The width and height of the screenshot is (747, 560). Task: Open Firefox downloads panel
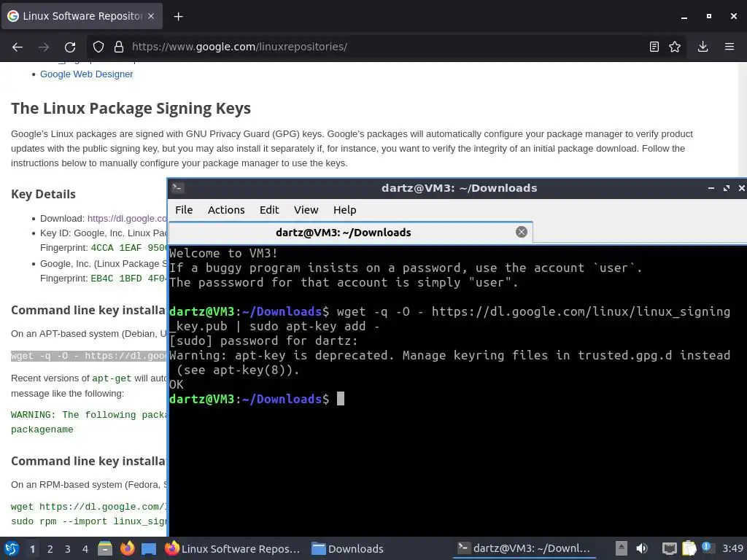pos(703,47)
